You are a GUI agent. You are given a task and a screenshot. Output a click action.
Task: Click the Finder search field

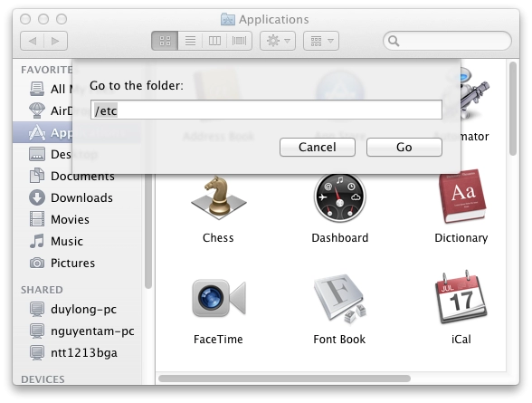pos(447,41)
